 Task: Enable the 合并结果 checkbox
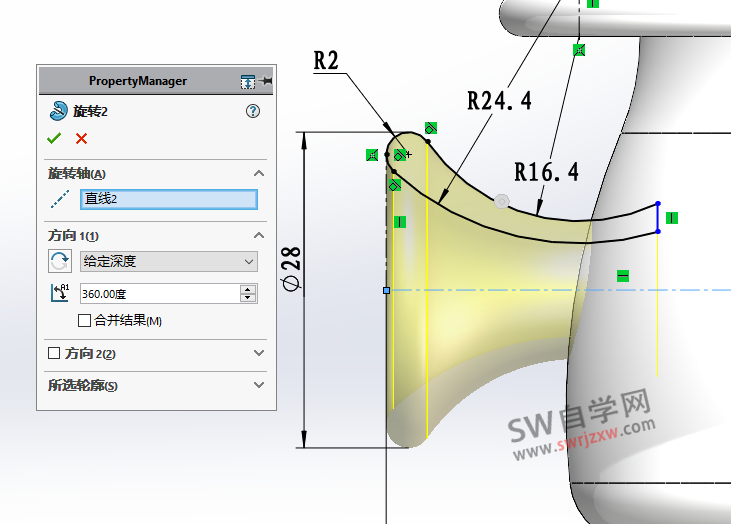(85, 321)
